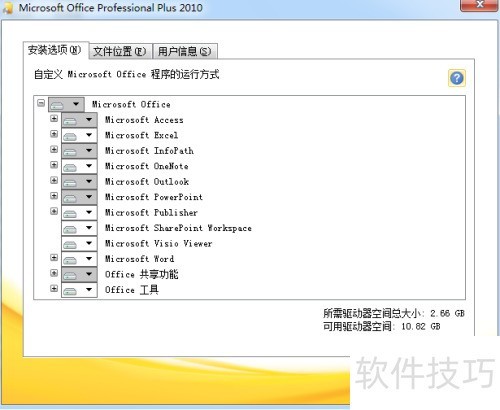500x410 pixels.
Task: Expand the Microsoft PowerPoint node
Action: coord(54,195)
